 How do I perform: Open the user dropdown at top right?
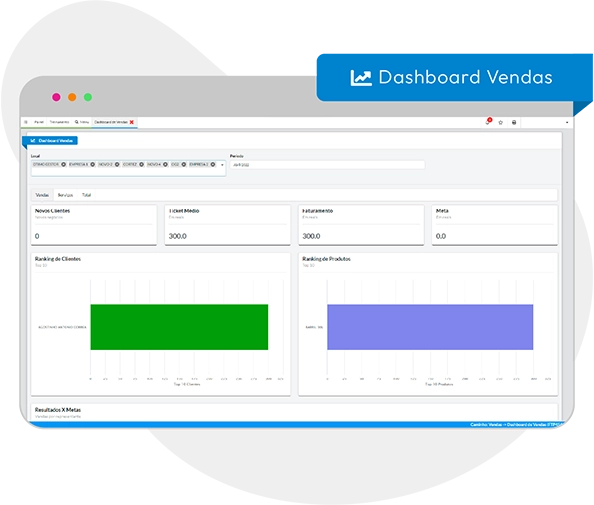567,122
